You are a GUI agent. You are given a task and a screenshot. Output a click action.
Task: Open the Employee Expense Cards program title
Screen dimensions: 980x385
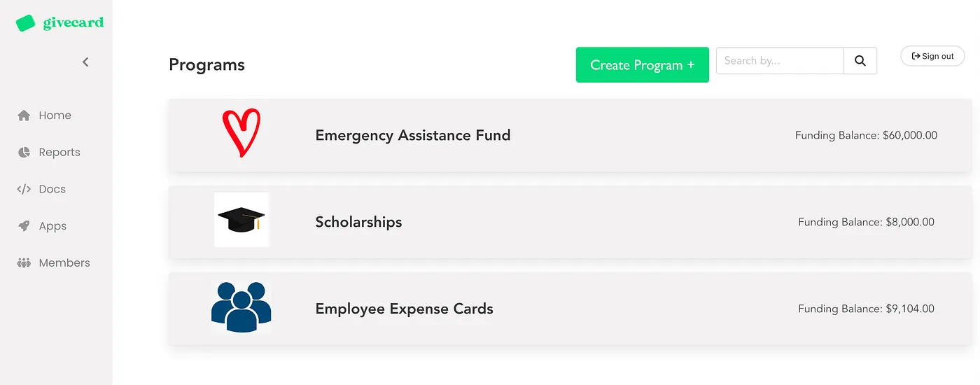tap(404, 309)
